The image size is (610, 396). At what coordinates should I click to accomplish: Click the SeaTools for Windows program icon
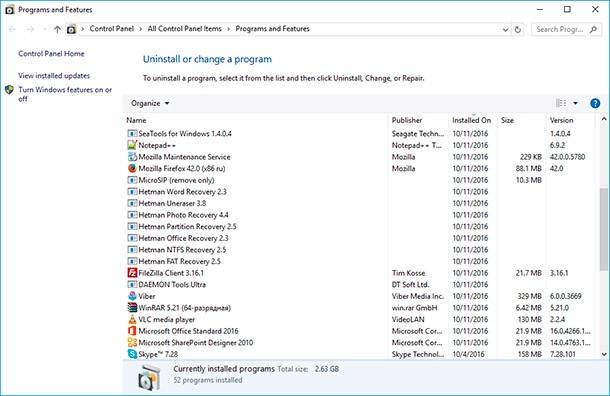[132, 133]
